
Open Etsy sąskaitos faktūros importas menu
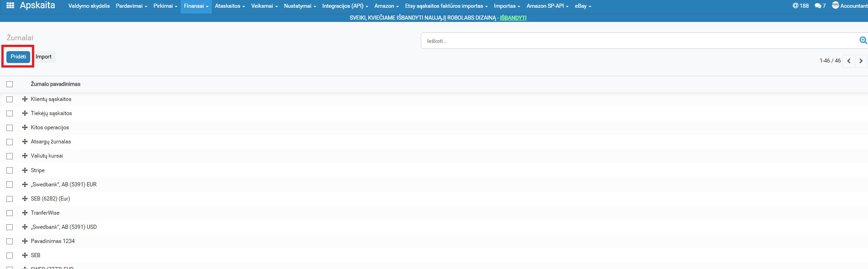point(446,6)
